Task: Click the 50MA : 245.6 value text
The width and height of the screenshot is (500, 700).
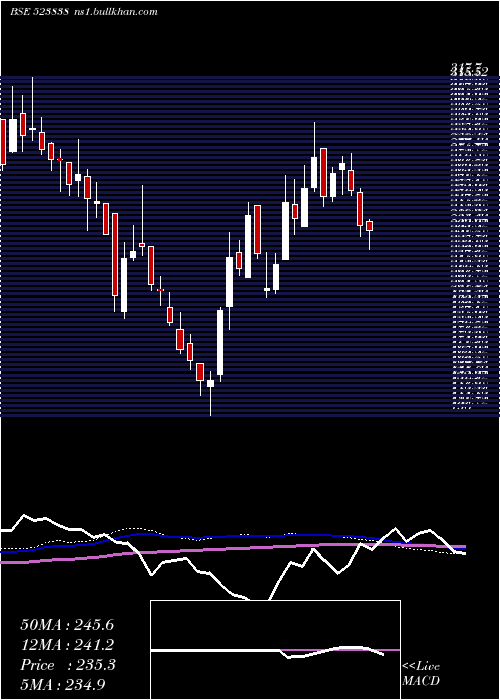Action: pos(67,625)
